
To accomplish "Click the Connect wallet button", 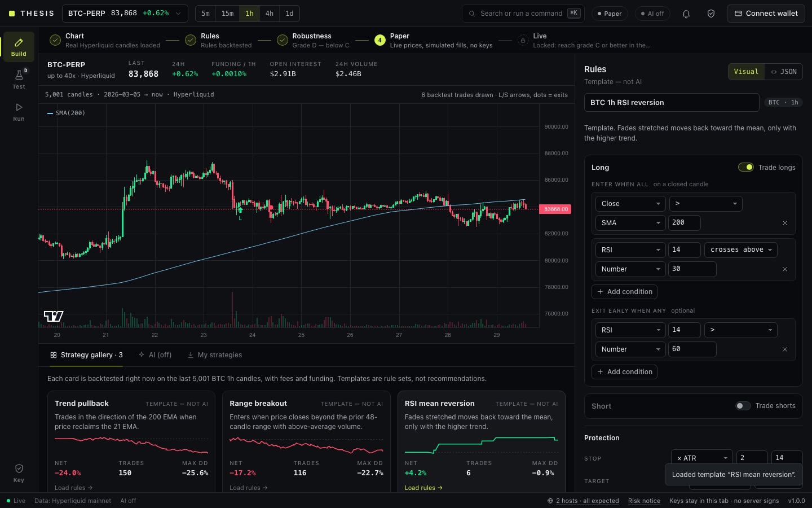I will (766, 14).
